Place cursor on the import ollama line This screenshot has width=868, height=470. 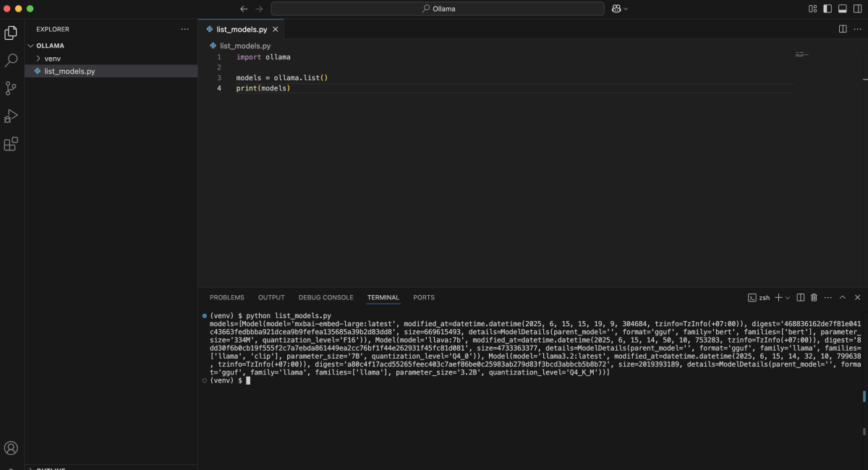[263, 56]
